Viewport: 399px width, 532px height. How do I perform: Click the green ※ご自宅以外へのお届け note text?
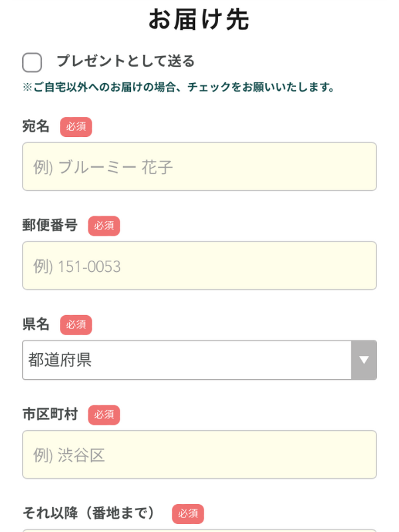(178, 87)
